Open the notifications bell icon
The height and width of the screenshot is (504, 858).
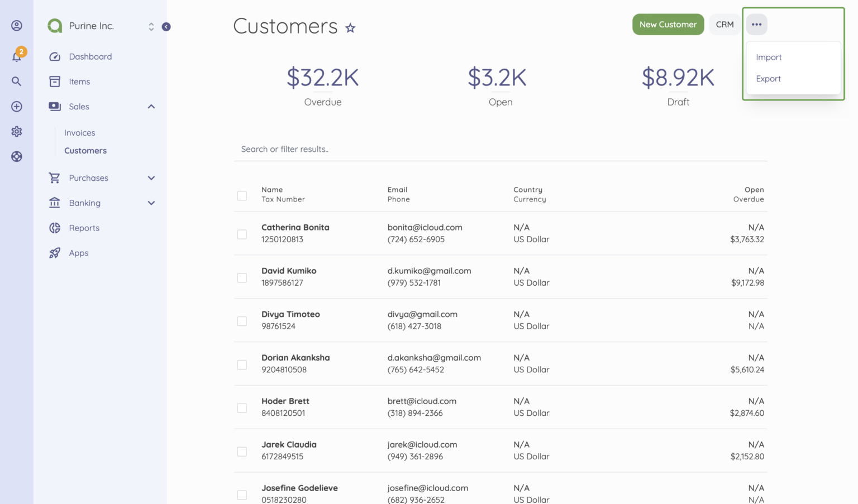17,56
